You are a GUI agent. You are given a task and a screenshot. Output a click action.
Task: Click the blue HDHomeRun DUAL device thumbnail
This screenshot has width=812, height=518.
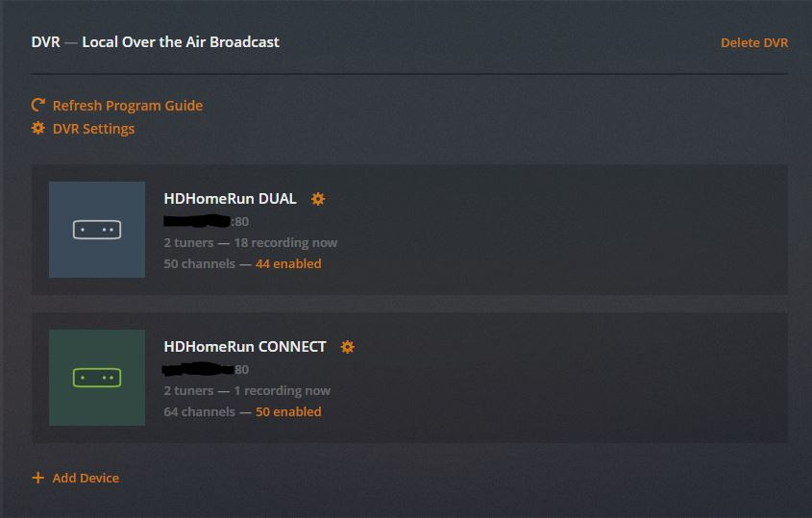(x=97, y=230)
